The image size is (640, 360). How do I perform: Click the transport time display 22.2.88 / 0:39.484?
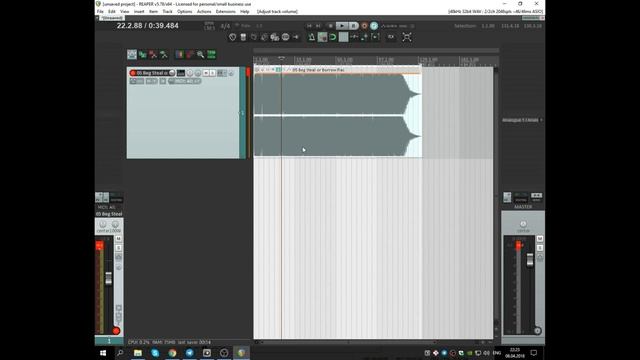click(147, 26)
